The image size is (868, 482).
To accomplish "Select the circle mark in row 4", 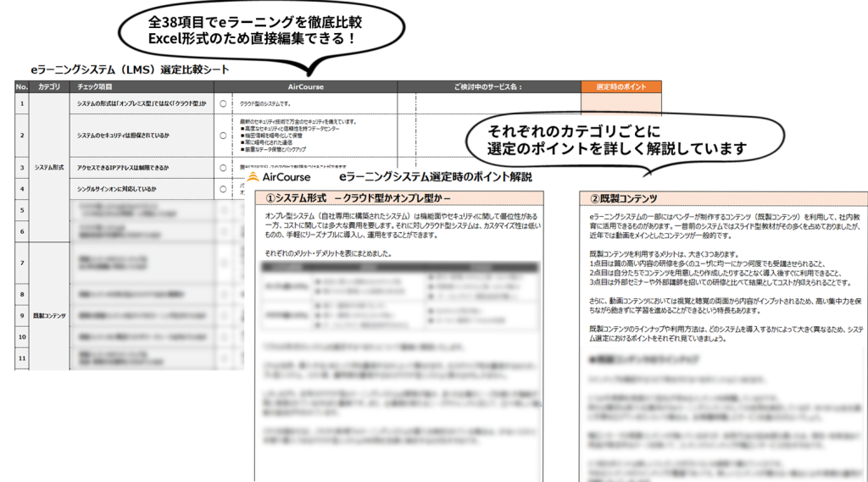I will click(x=222, y=189).
